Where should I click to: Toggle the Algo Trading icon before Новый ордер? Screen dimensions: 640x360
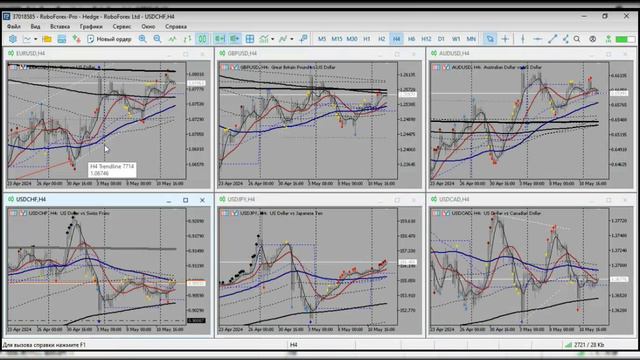click(76, 39)
